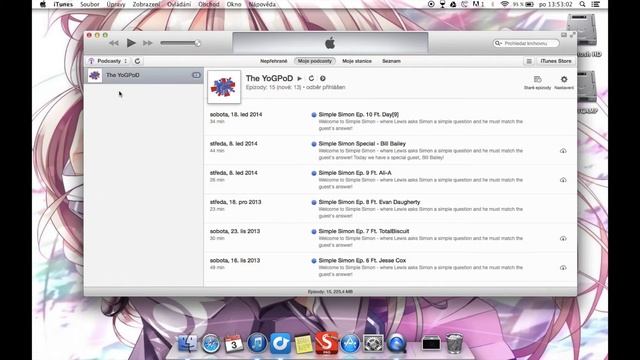Open the Seznam tab
Image resolution: width=640 pixels, height=360 pixels.
click(391, 61)
